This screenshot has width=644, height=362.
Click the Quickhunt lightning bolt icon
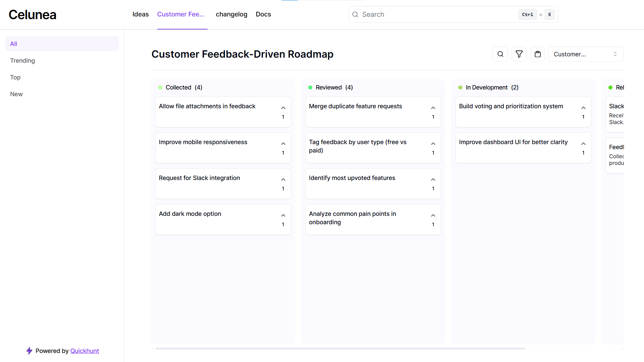29,351
